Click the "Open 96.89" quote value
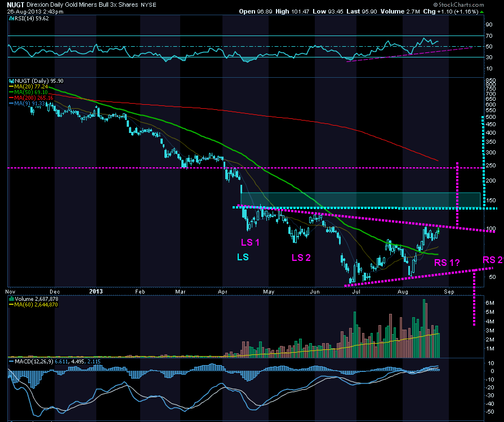This screenshot has width=504, height=422. click(256, 12)
